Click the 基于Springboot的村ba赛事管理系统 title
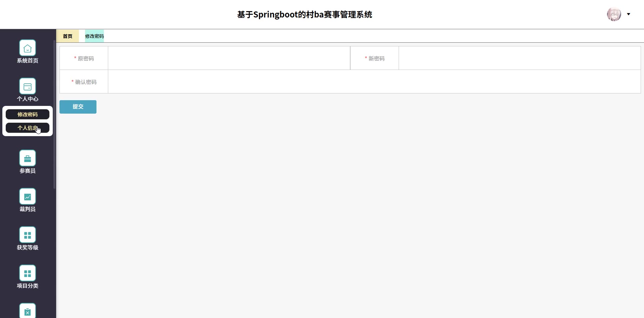 pos(305,14)
